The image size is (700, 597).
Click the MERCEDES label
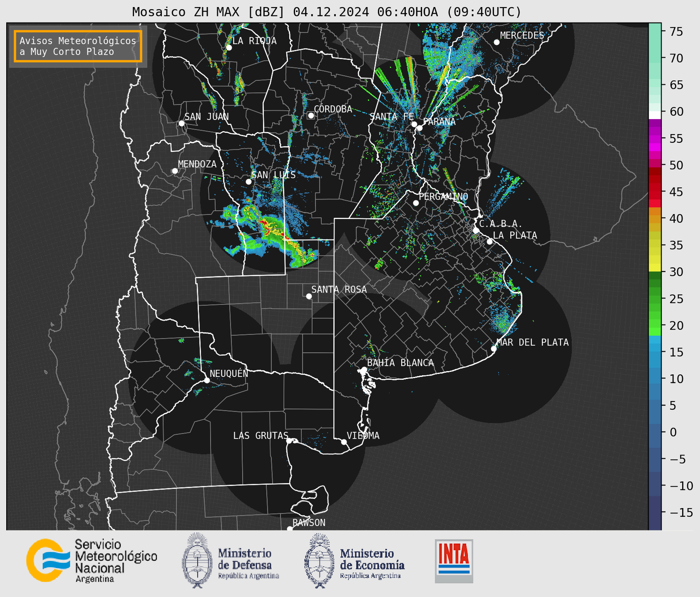(522, 36)
